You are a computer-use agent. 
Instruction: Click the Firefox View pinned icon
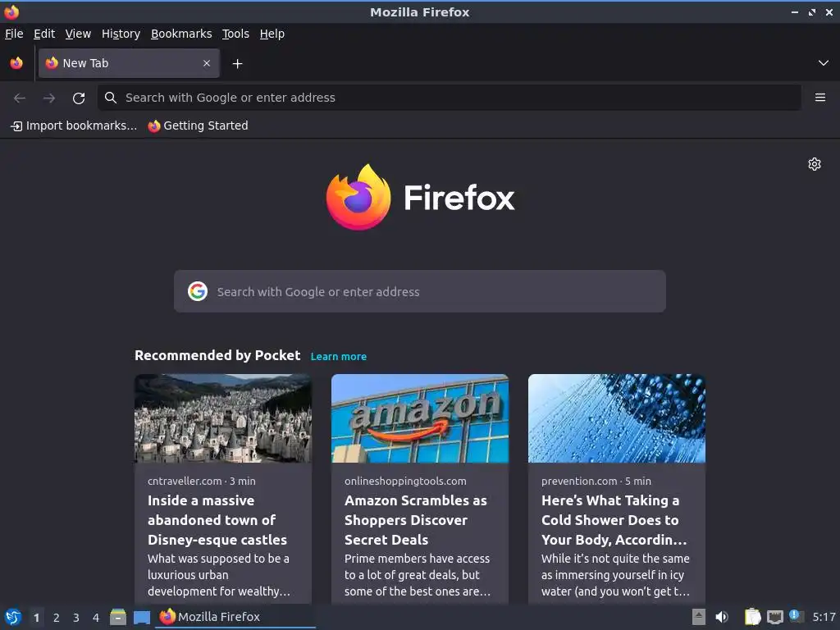16,63
